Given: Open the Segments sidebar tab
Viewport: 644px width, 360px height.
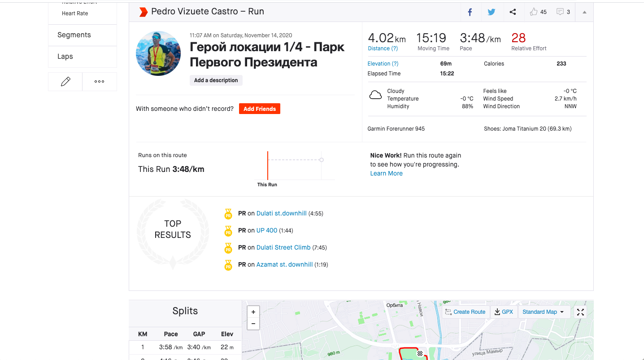Looking at the screenshot, I should click(x=74, y=35).
